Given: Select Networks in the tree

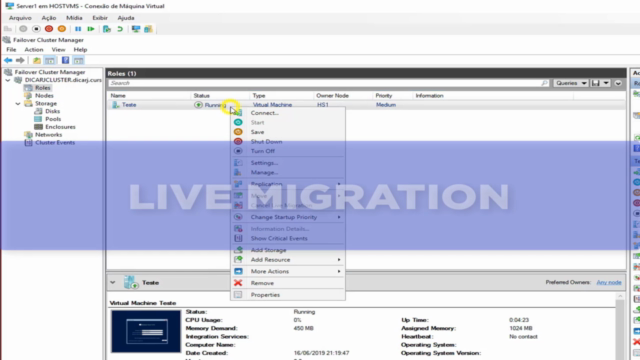Looking at the screenshot, I should pos(49,135).
